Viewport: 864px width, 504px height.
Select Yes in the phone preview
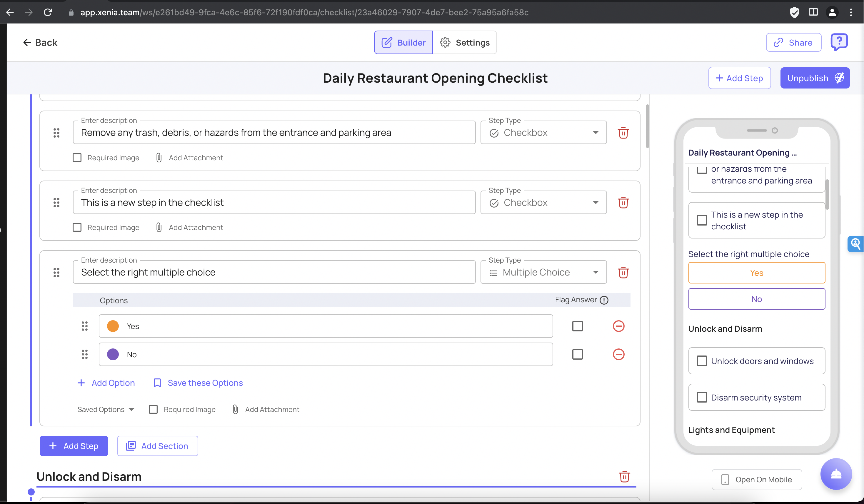(x=757, y=273)
